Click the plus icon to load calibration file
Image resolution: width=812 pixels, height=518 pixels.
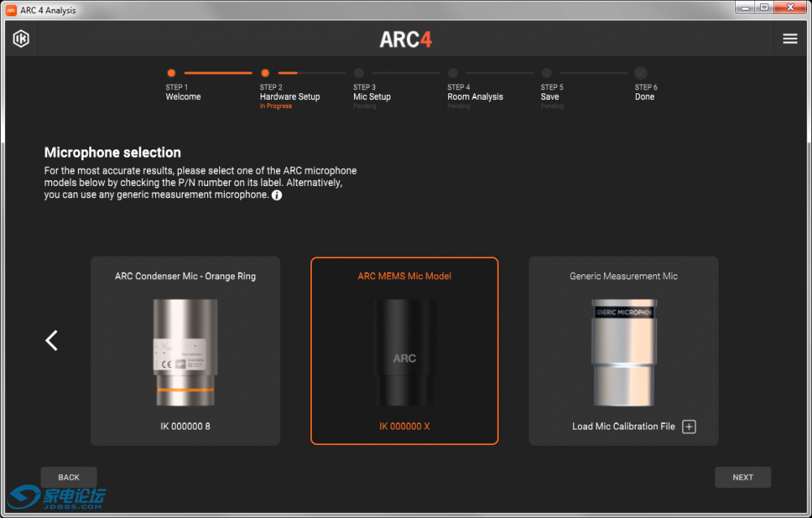coord(689,427)
